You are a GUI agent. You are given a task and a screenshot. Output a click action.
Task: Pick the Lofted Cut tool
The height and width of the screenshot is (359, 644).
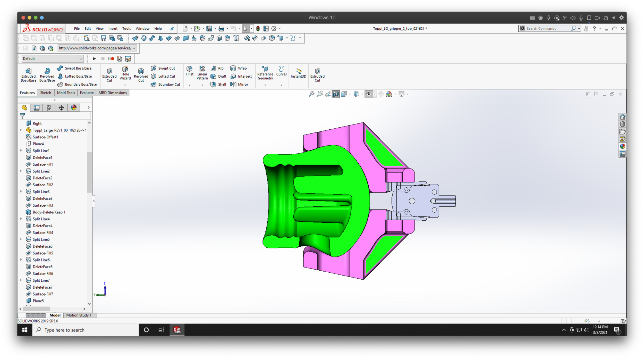pos(163,76)
